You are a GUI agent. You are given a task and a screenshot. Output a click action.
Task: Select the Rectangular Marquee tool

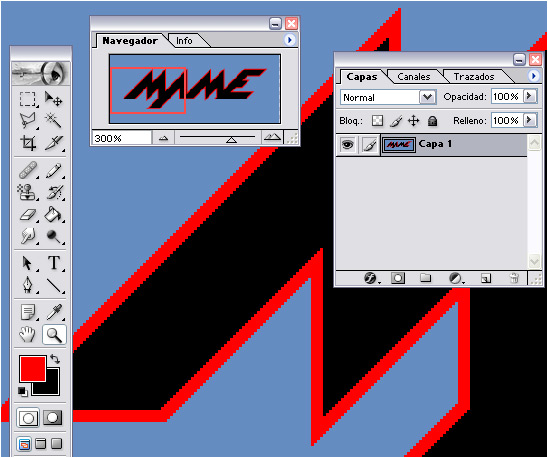click(28, 99)
